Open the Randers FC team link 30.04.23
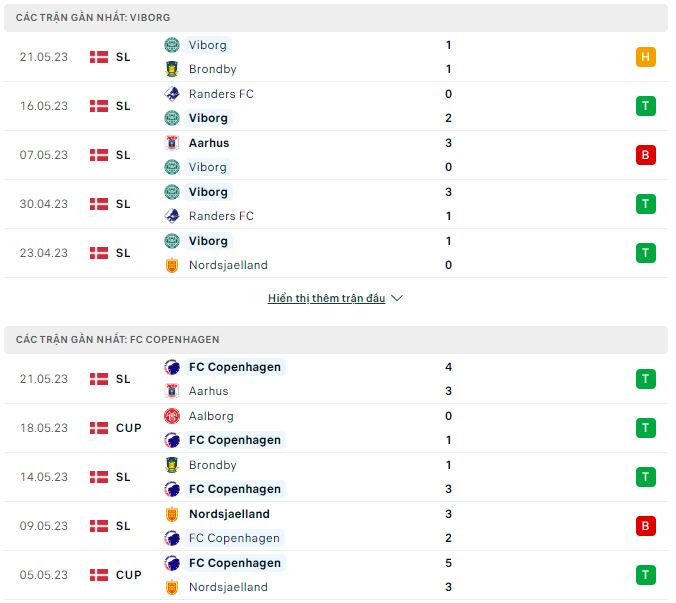 point(221,216)
